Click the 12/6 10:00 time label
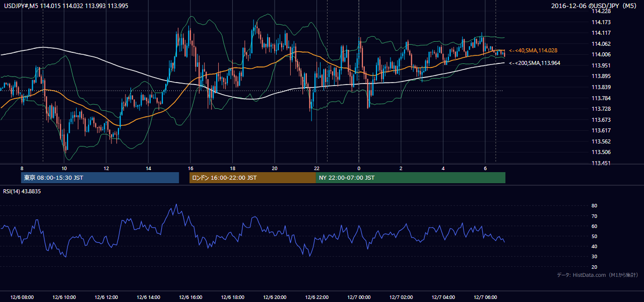The width and height of the screenshot is (644, 302). coord(64,297)
